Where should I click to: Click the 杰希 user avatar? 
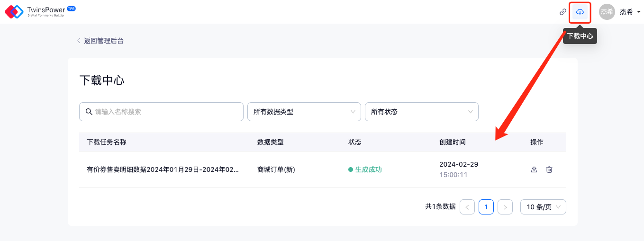point(607,12)
